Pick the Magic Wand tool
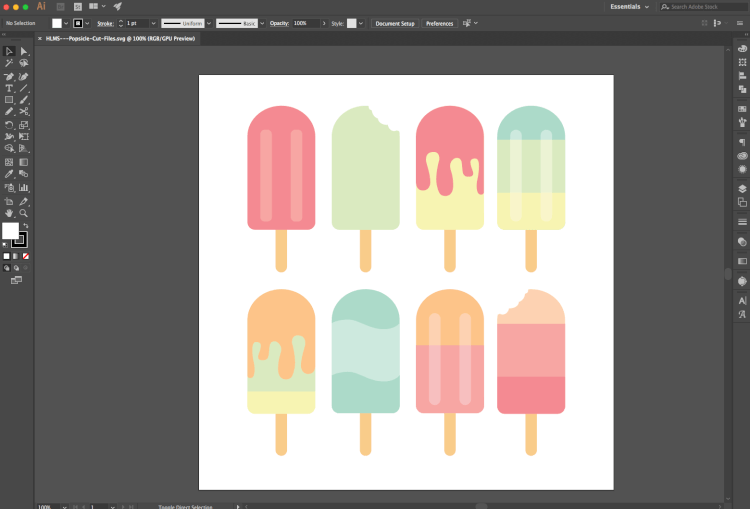This screenshot has width=750, height=509. click(x=9, y=63)
